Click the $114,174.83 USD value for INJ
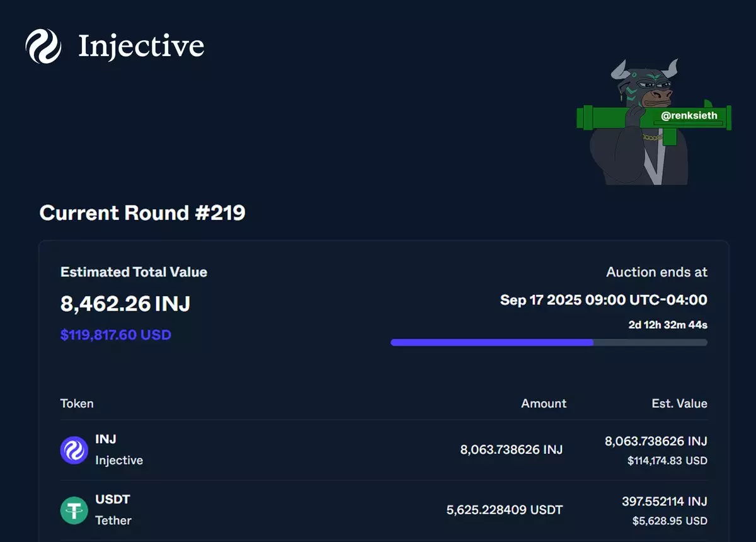The image size is (756, 542). [x=667, y=461]
